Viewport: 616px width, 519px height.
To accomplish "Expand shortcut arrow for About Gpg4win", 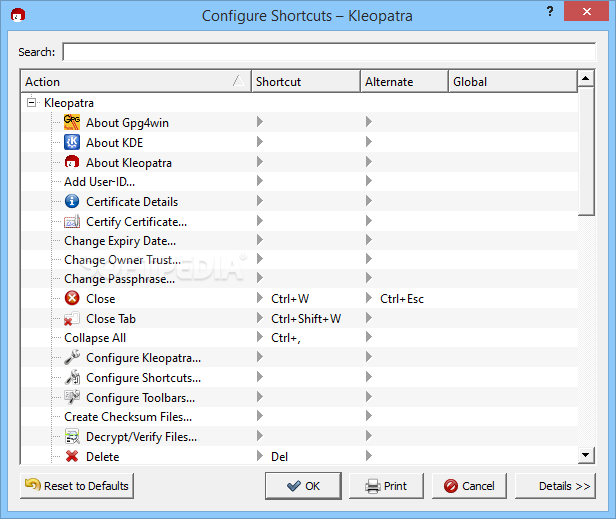I will [260, 122].
